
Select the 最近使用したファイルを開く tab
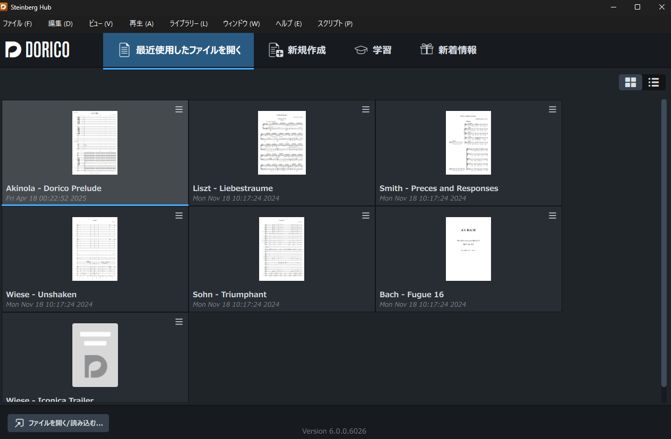178,50
